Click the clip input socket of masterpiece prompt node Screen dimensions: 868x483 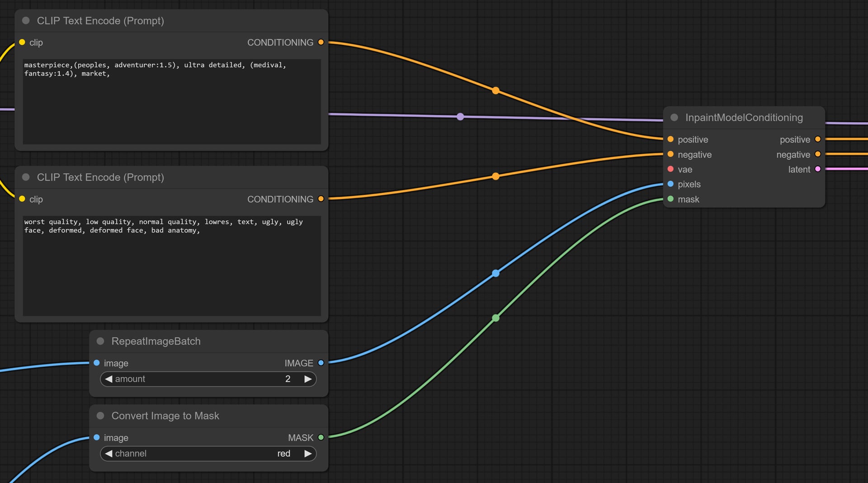22,42
